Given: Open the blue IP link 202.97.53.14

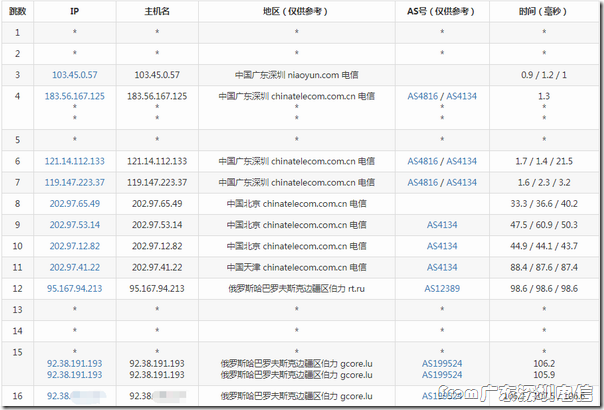Looking at the screenshot, I should [x=75, y=225].
